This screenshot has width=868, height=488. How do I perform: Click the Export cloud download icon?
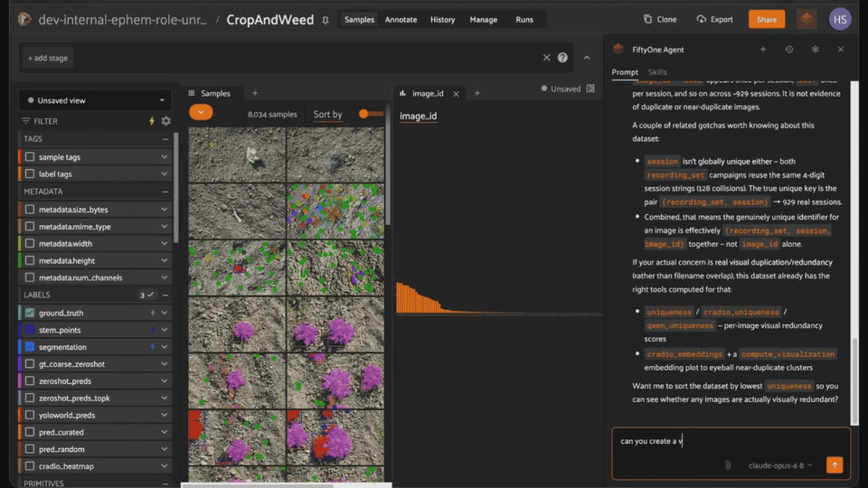[x=701, y=20]
